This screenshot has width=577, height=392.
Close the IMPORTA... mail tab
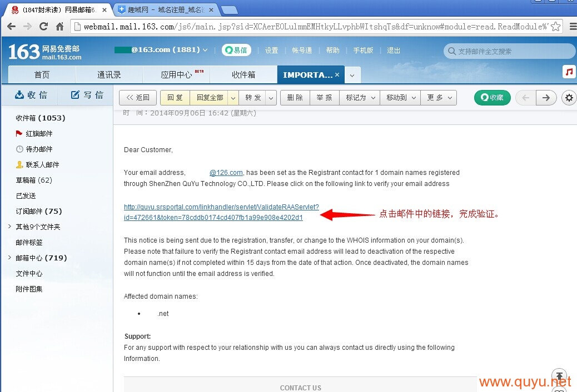click(x=337, y=74)
